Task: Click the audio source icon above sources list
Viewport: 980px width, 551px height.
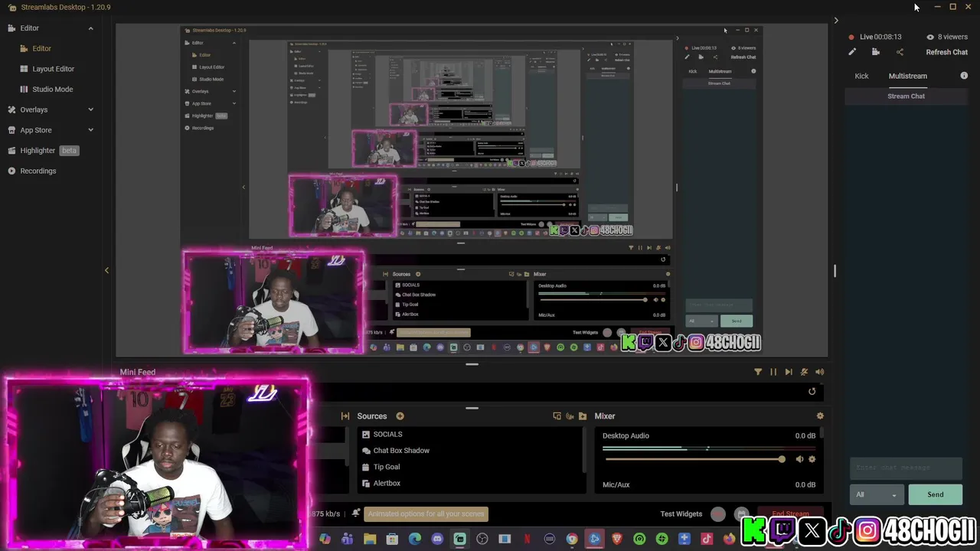Action: 570,416
